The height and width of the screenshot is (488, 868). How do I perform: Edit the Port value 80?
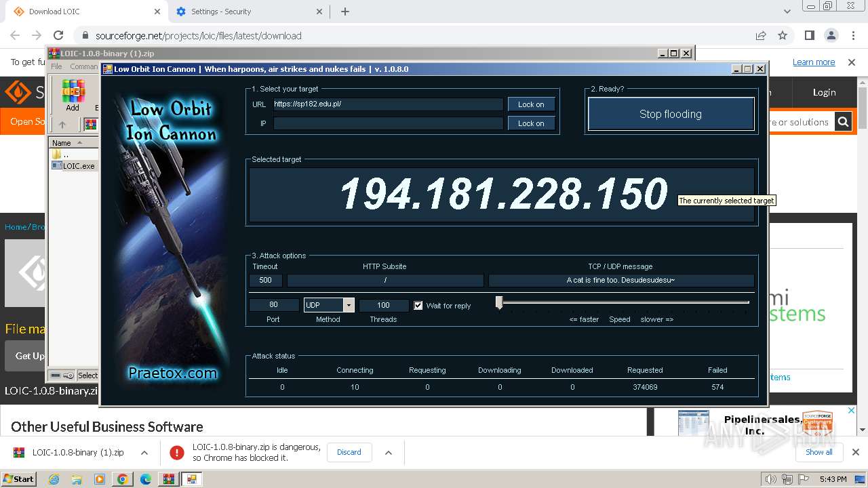click(273, 305)
